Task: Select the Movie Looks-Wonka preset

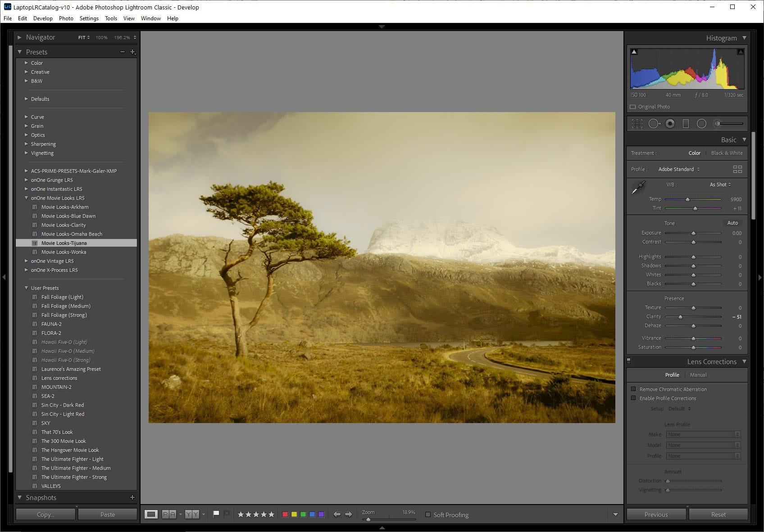Action: click(63, 252)
